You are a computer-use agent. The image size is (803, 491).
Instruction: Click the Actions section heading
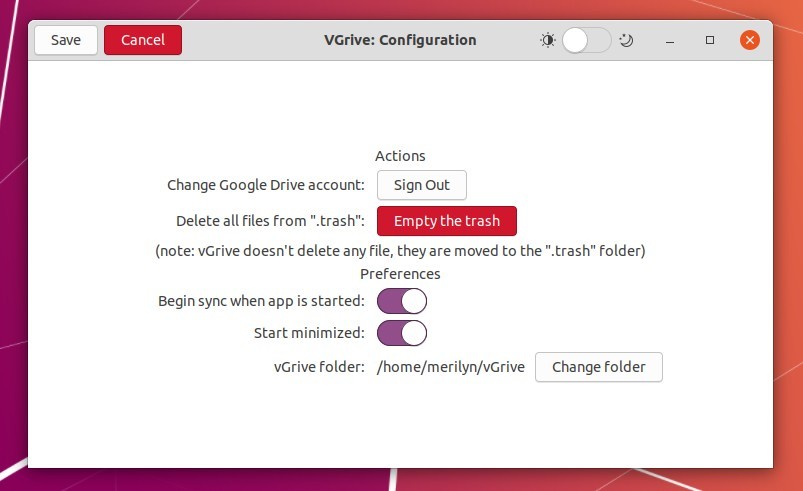(x=400, y=156)
